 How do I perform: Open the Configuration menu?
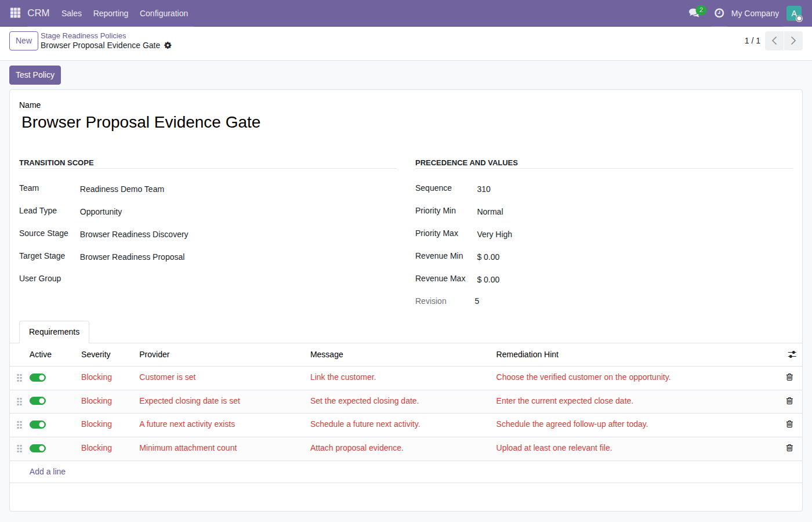click(x=164, y=13)
